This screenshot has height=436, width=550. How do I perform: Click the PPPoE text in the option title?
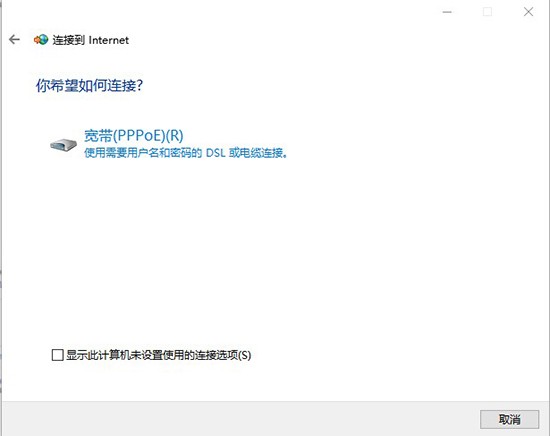pyautogui.click(x=139, y=136)
